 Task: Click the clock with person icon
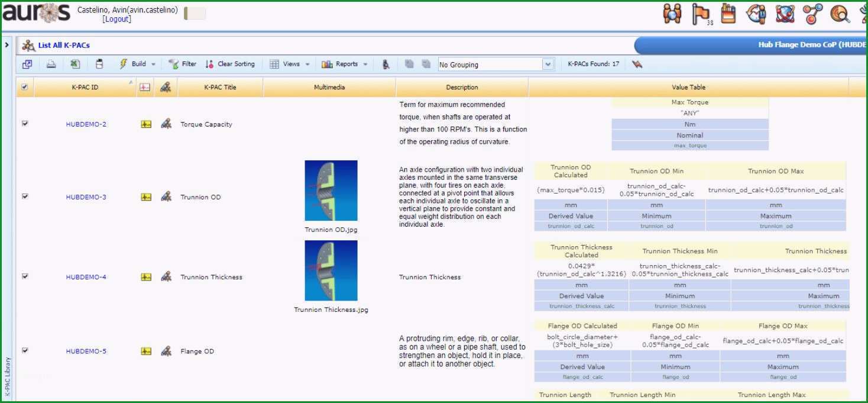point(756,14)
